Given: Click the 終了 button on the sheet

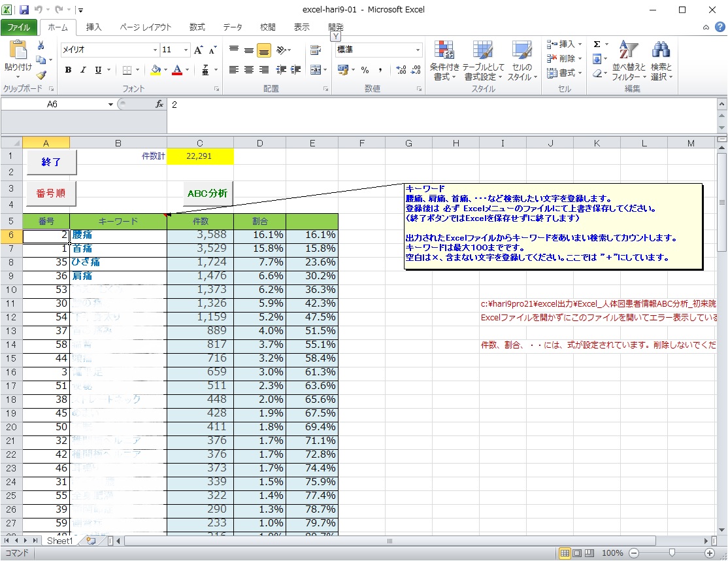Looking at the screenshot, I should pos(51,162).
